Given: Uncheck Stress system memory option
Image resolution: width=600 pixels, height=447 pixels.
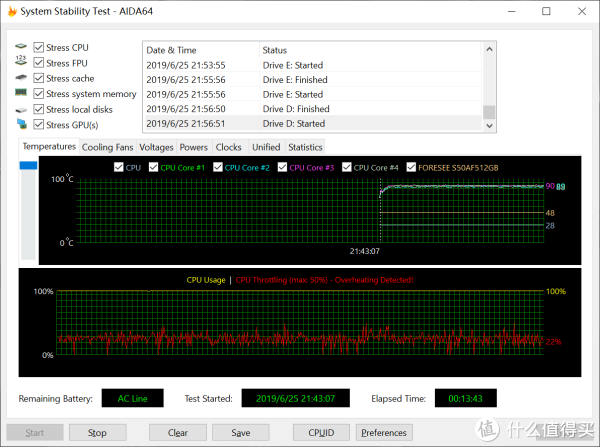Looking at the screenshot, I should click(39, 94).
